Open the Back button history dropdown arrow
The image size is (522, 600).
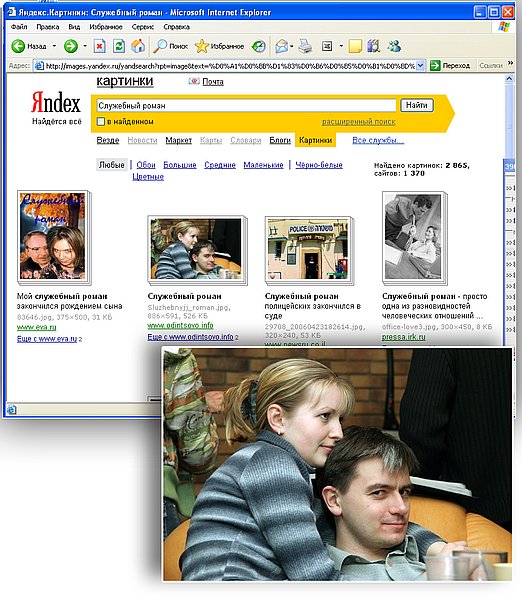click(54, 46)
